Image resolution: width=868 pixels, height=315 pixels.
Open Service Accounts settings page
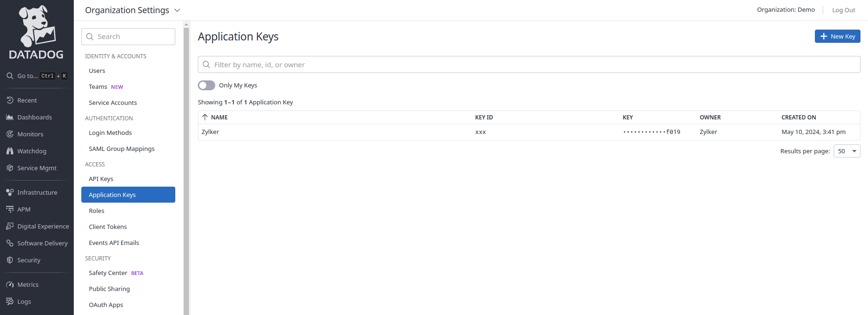[113, 102]
